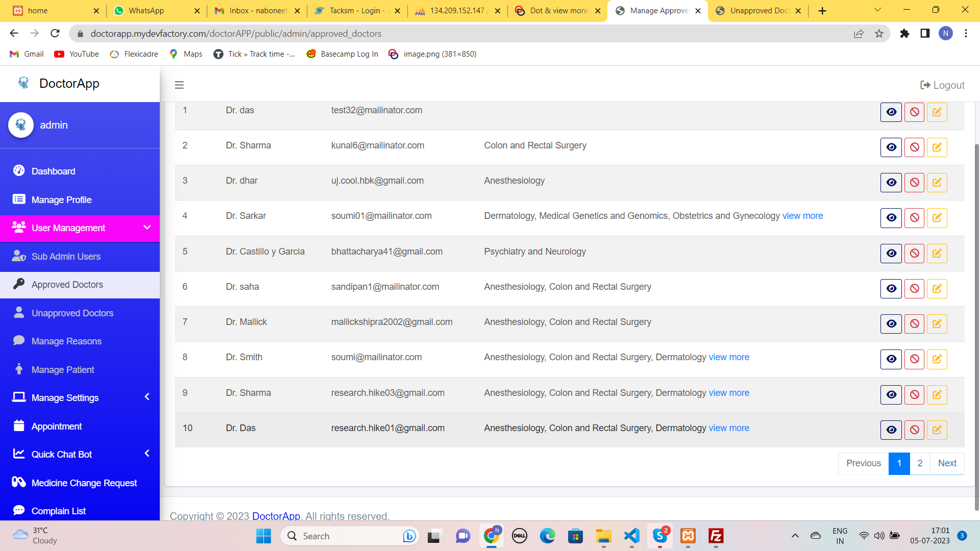Click edit icon for Dr. Mallick
Image resolution: width=980 pixels, height=551 pixels.
[937, 324]
